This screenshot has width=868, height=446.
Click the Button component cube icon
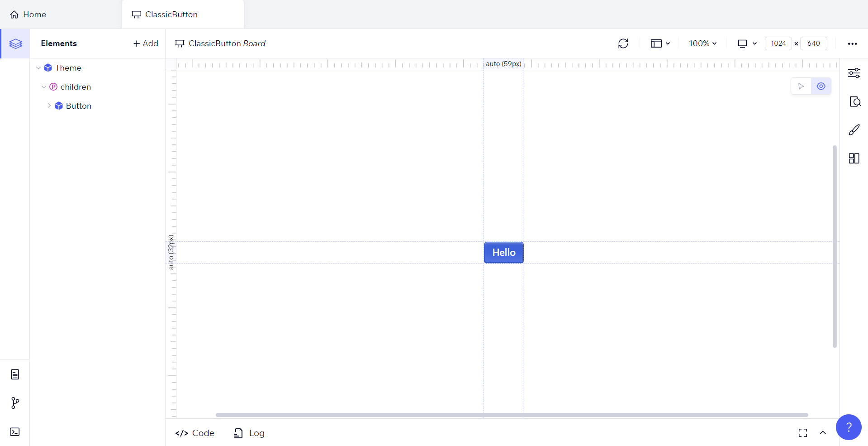[59, 106]
